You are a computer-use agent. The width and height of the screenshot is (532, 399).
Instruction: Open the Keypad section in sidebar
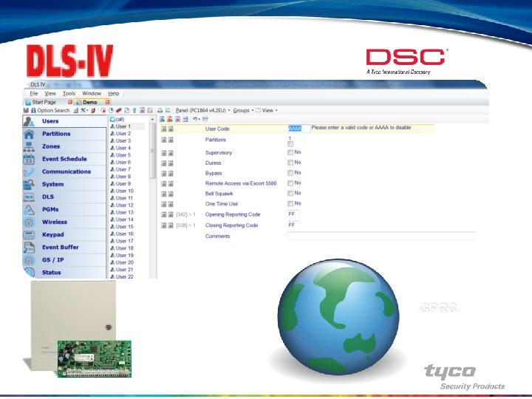coord(64,234)
